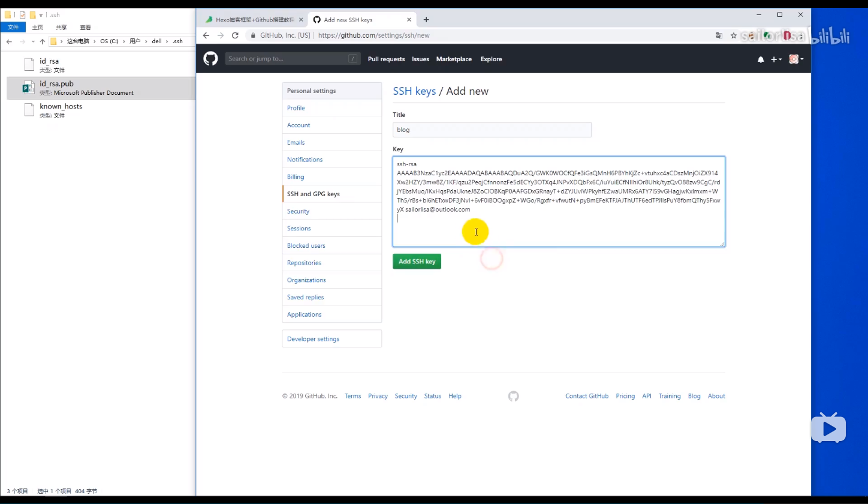Go forward in File Explorer

coord(23,41)
